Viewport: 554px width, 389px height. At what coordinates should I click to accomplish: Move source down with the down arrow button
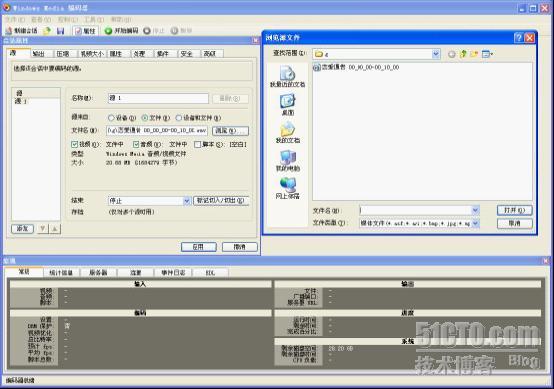coord(43,229)
